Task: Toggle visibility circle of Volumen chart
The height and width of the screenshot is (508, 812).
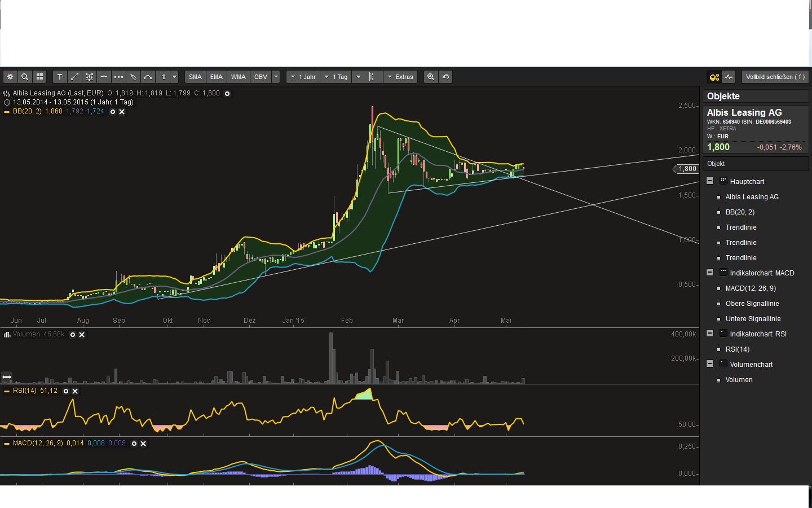Action: [73, 335]
